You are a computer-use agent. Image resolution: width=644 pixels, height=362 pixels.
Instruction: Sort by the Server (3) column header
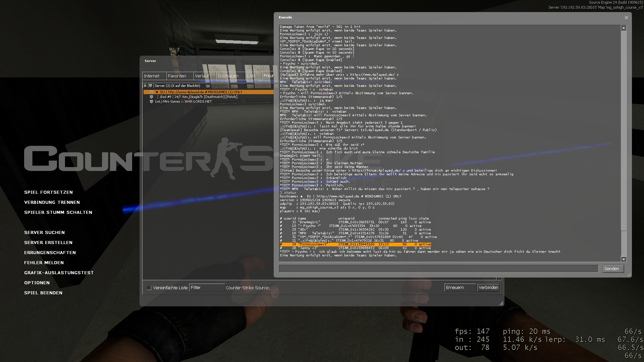(x=214, y=86)
